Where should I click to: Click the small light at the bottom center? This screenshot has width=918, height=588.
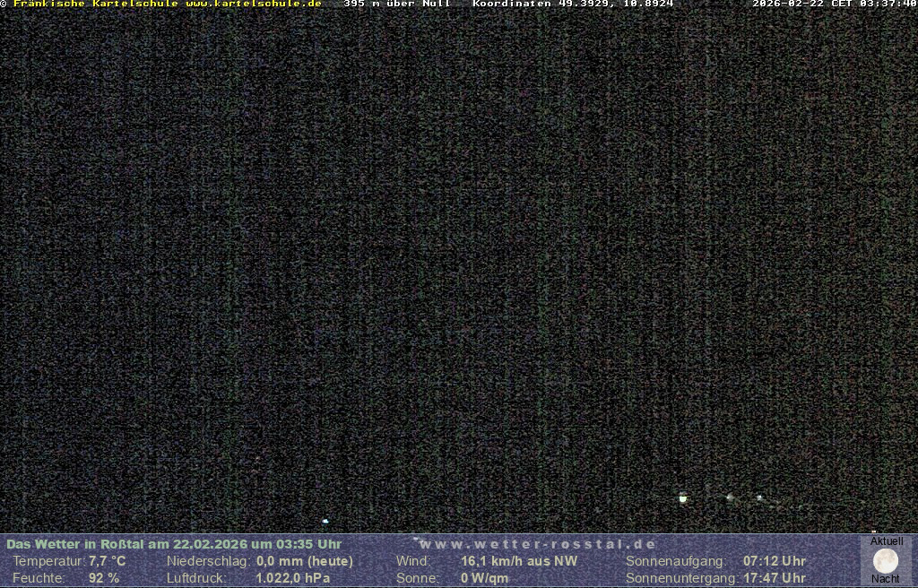tap(325, 521)
